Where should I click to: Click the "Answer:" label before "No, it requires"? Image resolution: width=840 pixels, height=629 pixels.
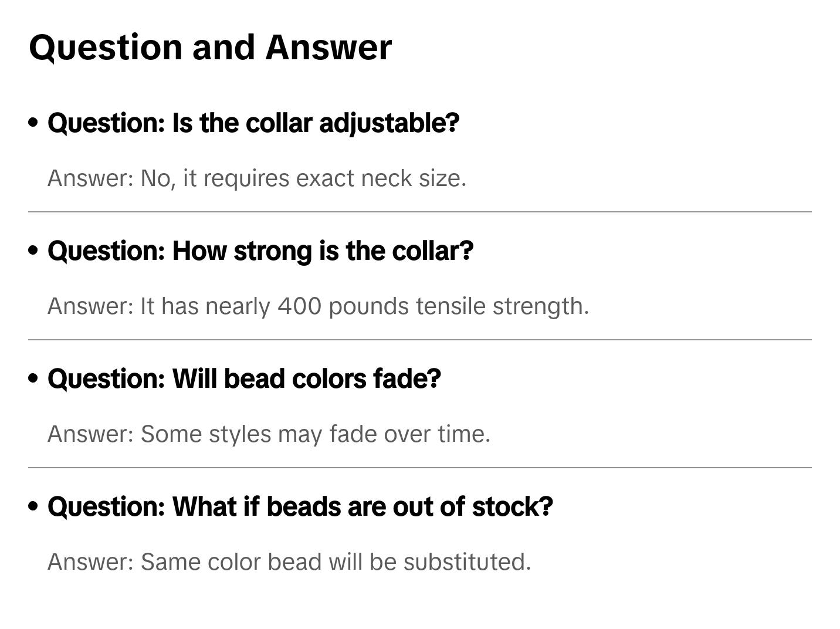91,178
